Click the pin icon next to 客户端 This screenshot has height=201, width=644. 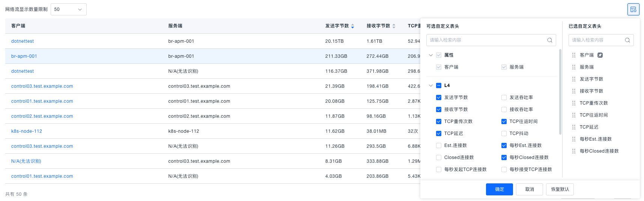tap(600, 55)
